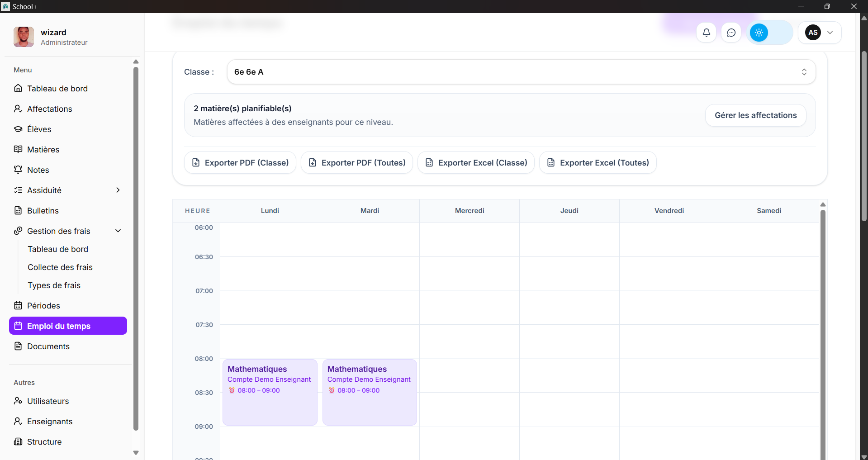868x460 pixels.
Task: Click the building icon beside Structure
Action: 18,441
